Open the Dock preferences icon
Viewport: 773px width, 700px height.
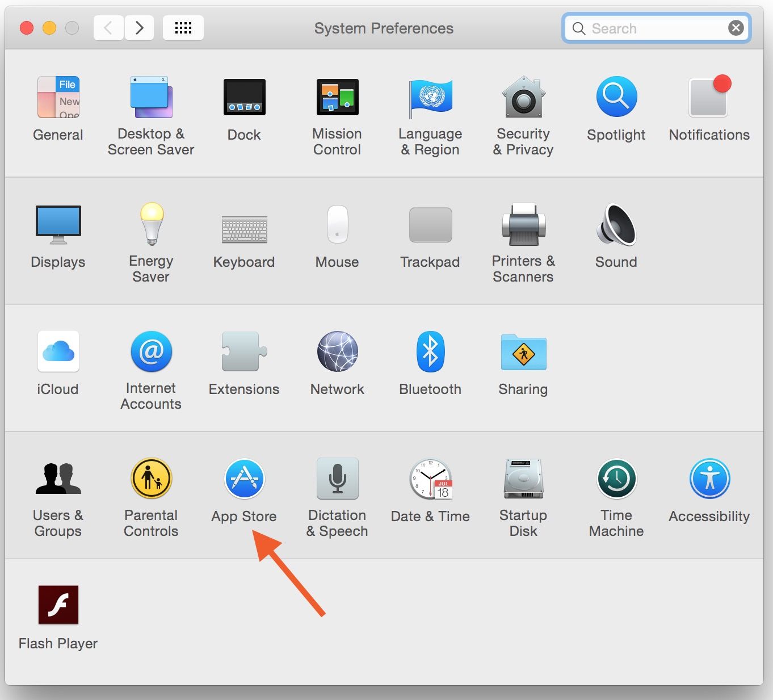244,97
